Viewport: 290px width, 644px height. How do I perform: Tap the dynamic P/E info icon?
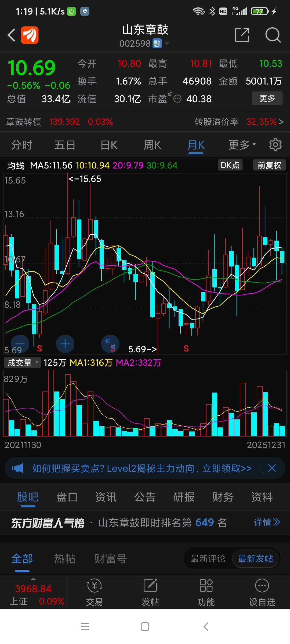(x=177, y=99)
